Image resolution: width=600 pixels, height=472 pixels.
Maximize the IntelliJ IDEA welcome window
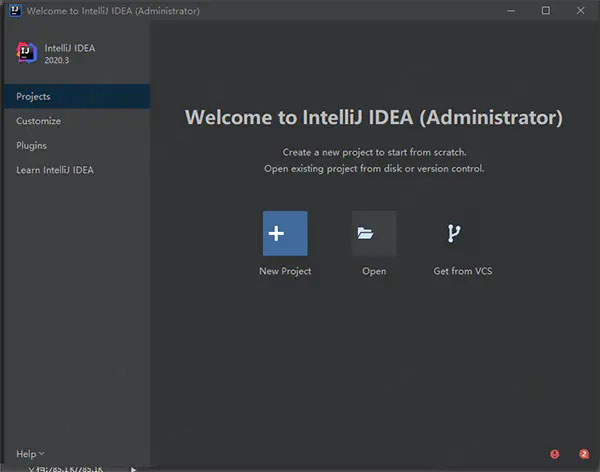(x=546, y=11)
